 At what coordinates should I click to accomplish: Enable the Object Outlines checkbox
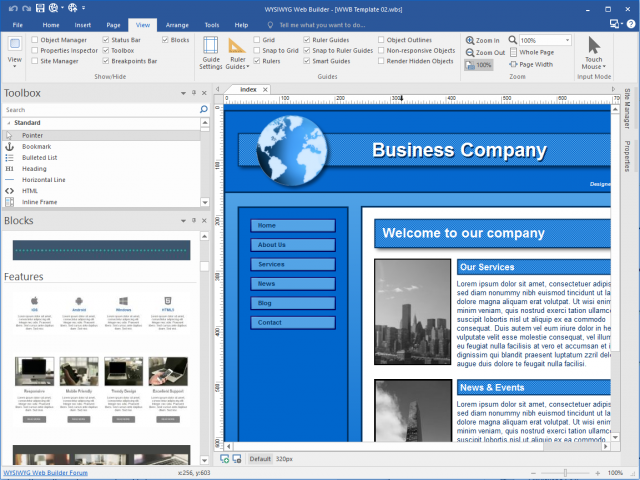(380, 40)
